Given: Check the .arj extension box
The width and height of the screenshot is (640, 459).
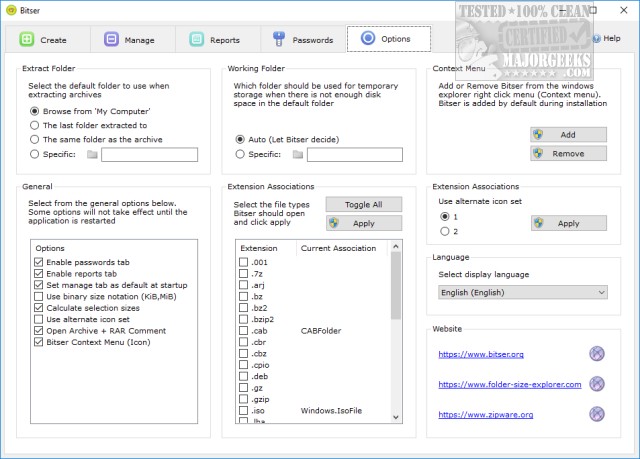Looking at the screenshot, I should point(244,285).
